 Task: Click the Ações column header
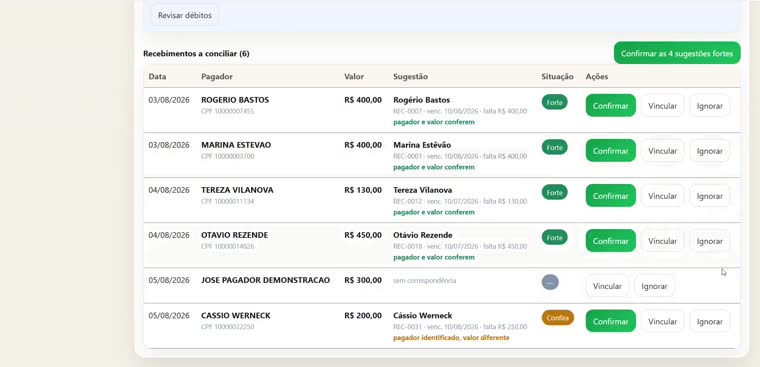[597, 77]
